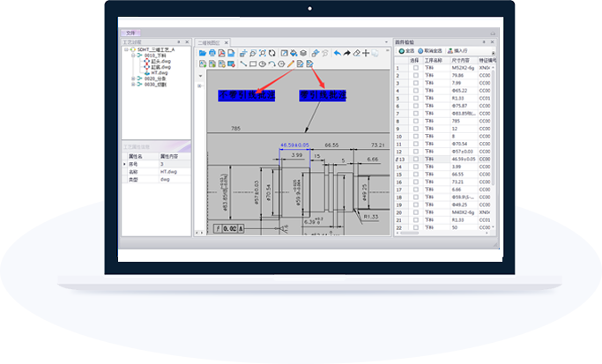Image resolution: width=602 pixels, height=364 pixels.
Task: Expand the 0030 process tree node
Action: [133, 84]
